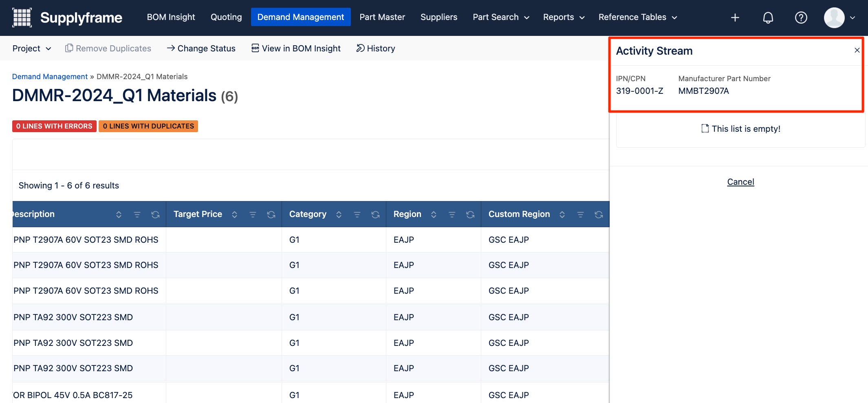
Task: Click Remove Duplicates in the toolbar
Action: 108,48
